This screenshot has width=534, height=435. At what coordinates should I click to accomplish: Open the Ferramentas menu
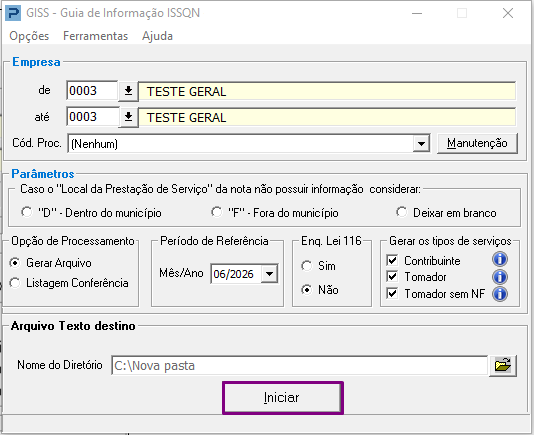pyautogui.click(x=95, y=36)
